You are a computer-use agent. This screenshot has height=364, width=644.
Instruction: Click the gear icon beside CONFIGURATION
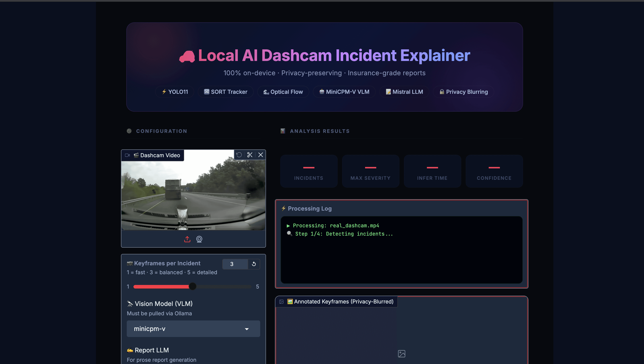click(129, 131)
